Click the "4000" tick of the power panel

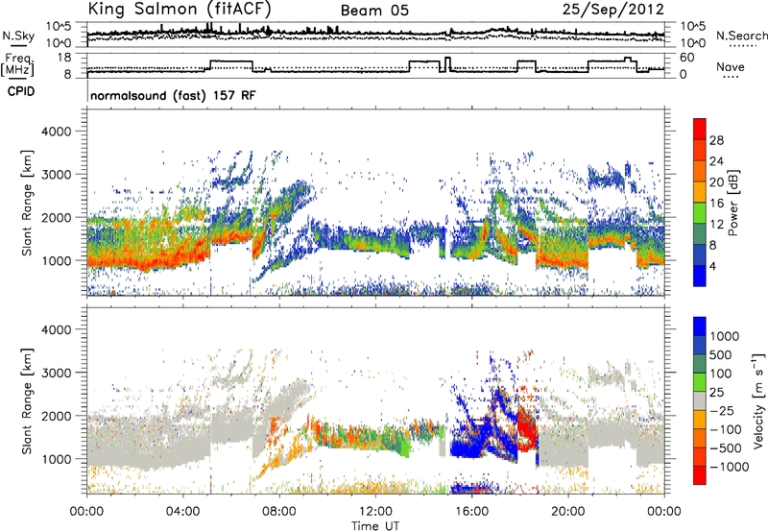56,132
